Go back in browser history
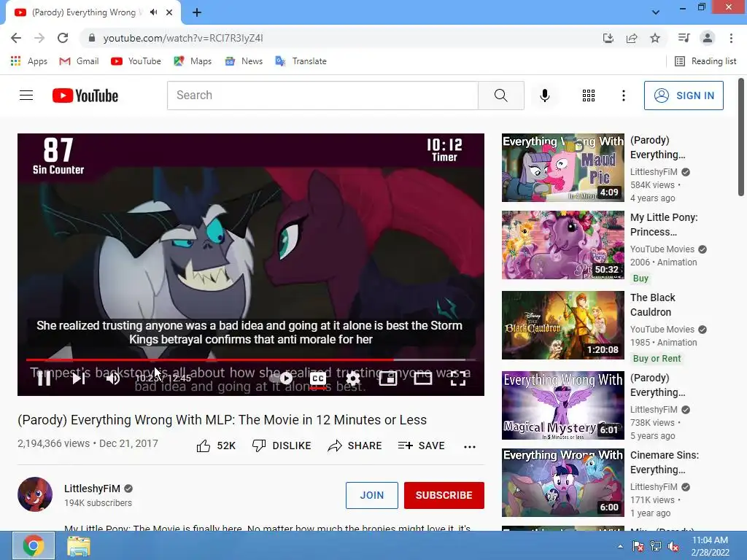The width and height of the screenshot is (747, 560). [16, 38]
